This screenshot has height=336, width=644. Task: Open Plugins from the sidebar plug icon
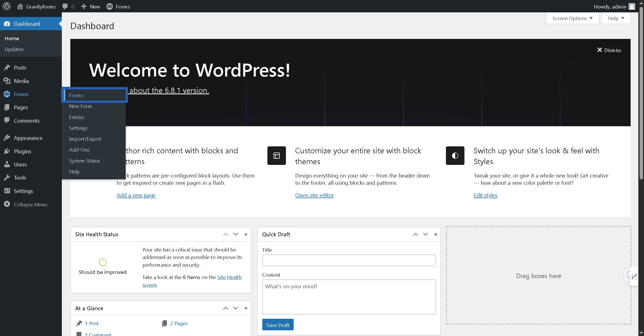point(7,151)
